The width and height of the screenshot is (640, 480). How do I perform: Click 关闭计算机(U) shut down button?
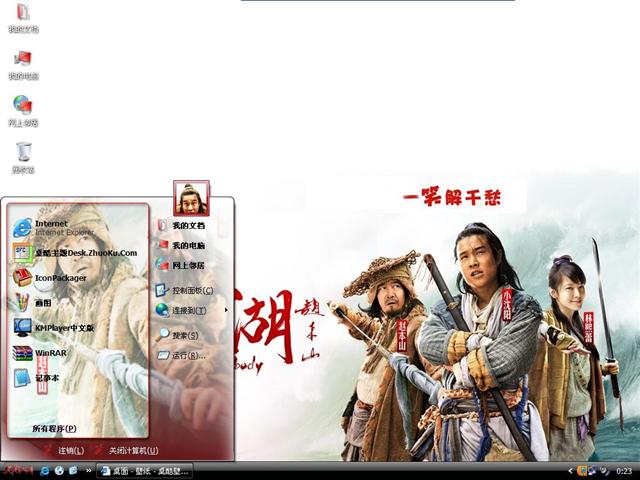127,451
